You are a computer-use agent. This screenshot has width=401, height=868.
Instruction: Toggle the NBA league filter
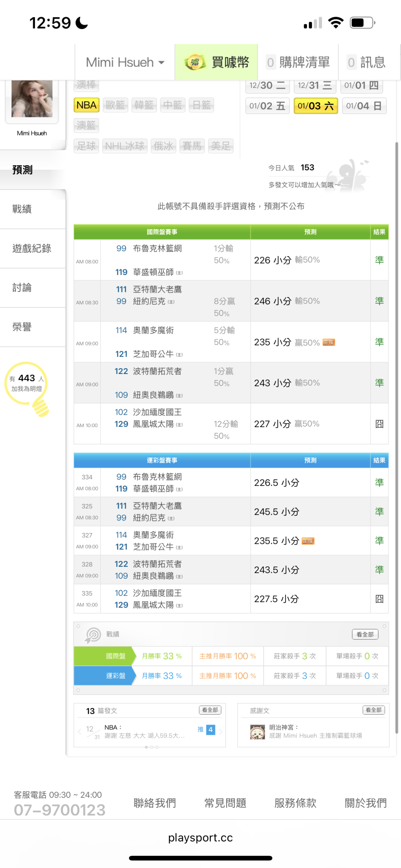[x=87, y=105]
